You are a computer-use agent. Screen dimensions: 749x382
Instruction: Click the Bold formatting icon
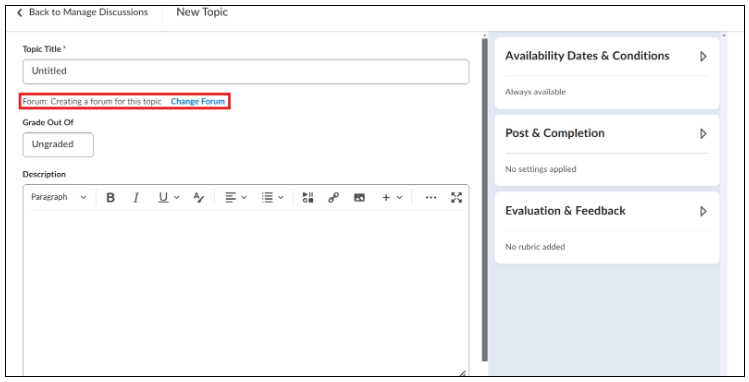110,197
